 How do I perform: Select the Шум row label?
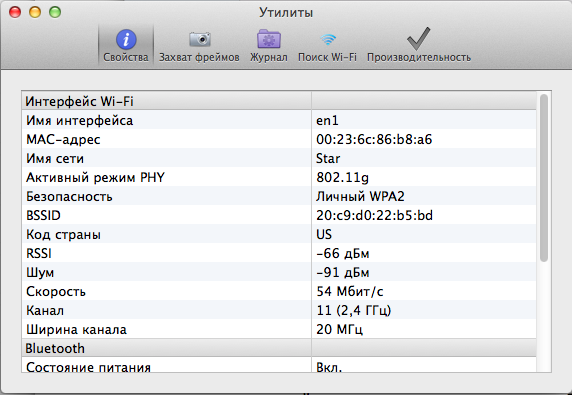[x=40, y=272]
